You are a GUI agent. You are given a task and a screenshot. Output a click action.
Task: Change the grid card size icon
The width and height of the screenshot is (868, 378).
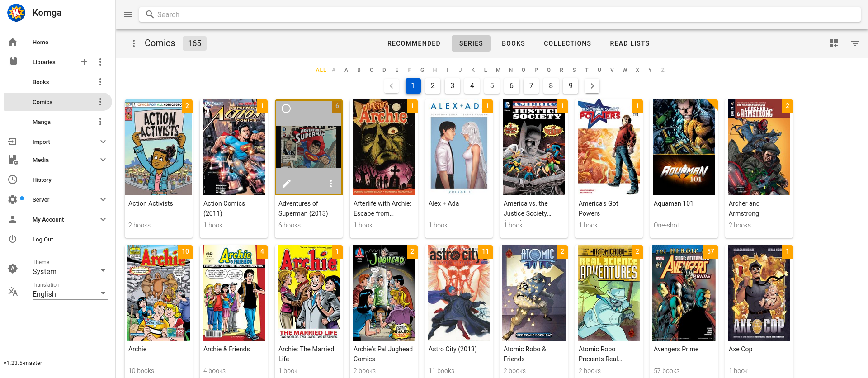click(x=834, y=43)
